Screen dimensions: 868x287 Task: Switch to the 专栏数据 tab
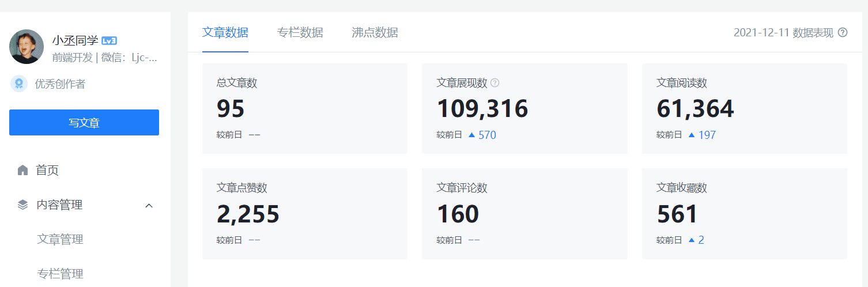(300, 32)
